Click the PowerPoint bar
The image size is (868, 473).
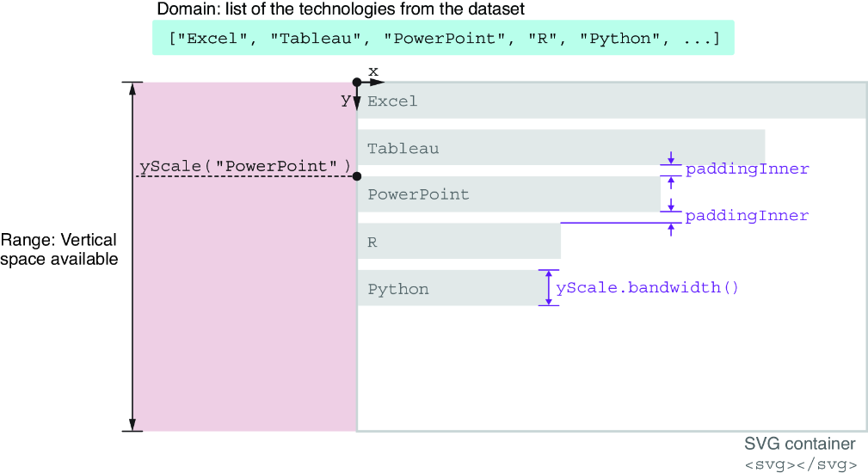pyautogui.click(x=508, y=194)
